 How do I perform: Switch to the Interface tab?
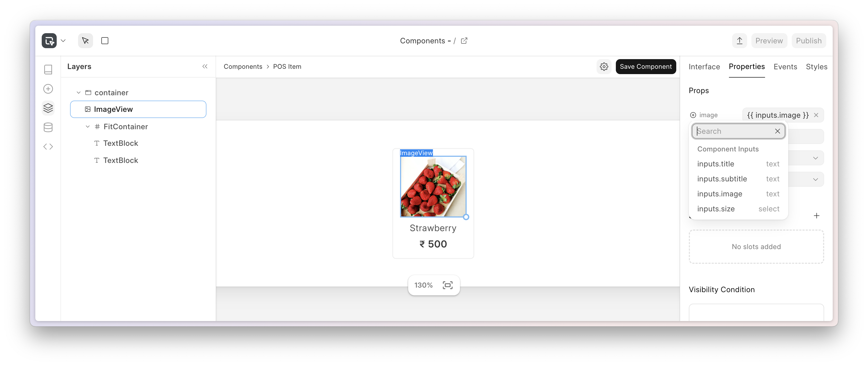point(704,67)
